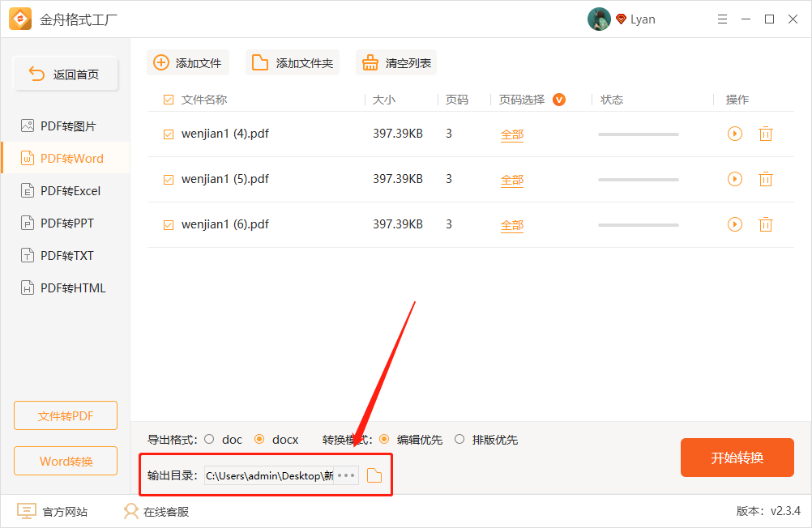Viewport: 812px width, 528px height.
Task: Click the 397.39KB size of wenjian1 (4).pdf
Action: [x=398, y=134]
